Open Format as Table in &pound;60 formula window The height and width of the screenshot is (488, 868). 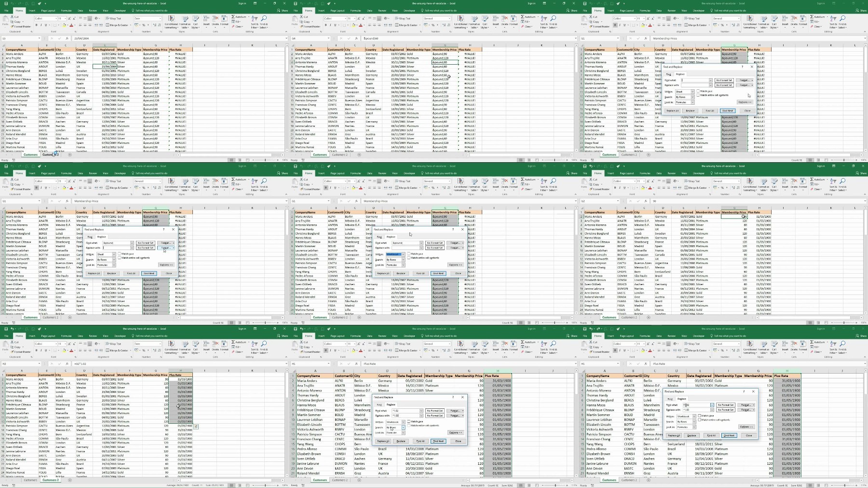point(474,22)
